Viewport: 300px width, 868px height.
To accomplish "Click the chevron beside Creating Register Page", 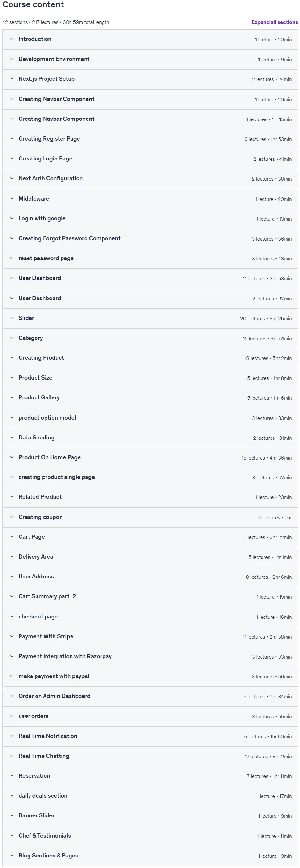I will point(12,139).
